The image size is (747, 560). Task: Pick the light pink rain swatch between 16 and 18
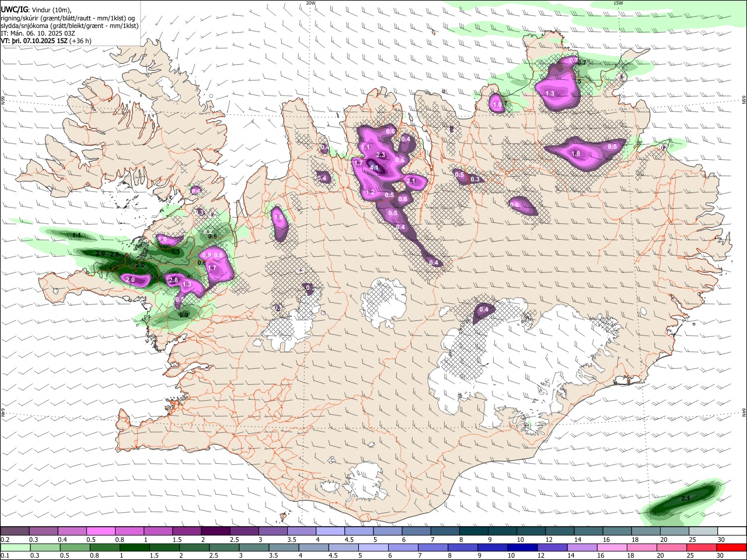tap(613, 547)
